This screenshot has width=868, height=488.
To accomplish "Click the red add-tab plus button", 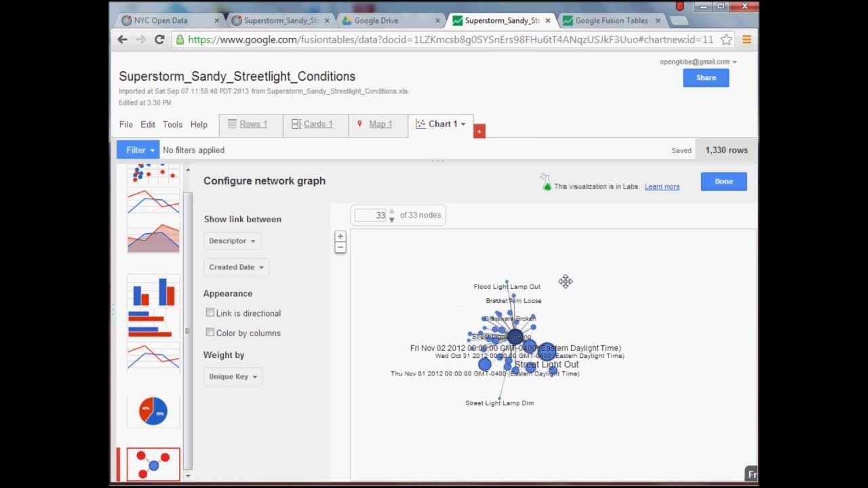I will pyautogui.click(x=479, y=131).
